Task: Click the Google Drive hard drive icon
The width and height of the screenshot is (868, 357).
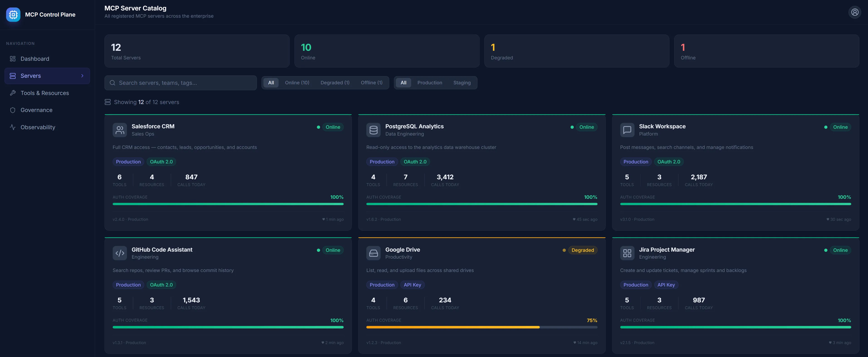Action: click(373, 253)
